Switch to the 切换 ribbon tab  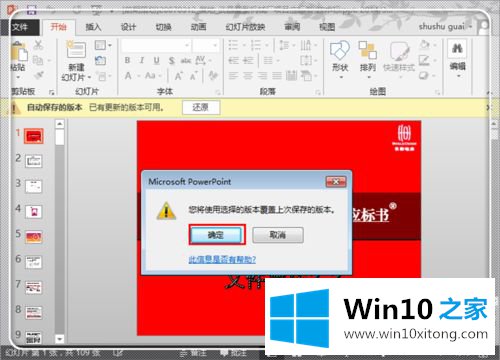coord(163,27)
